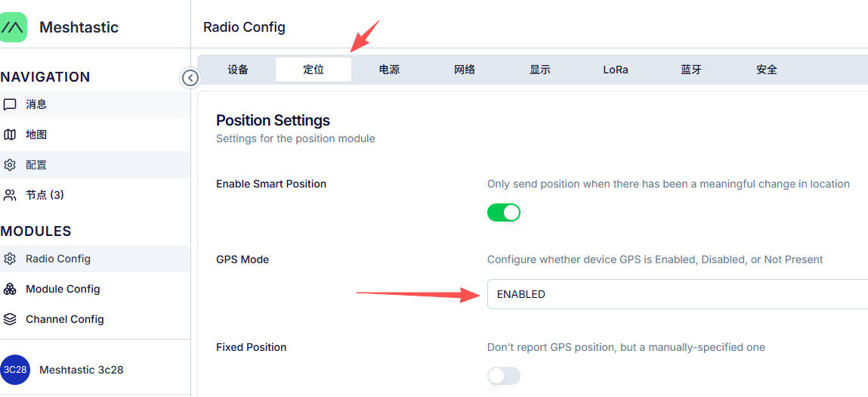Click the Module Config cubes icon
868x397 pixels.
pos(10,289)
